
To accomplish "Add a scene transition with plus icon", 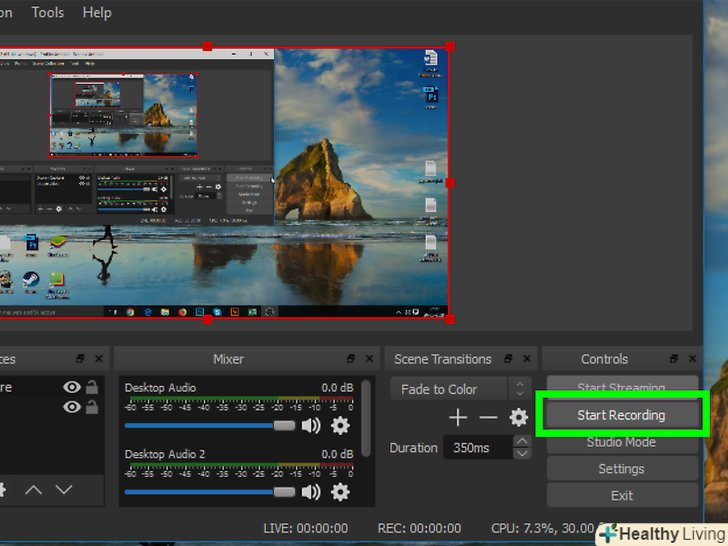I will pyautogui.click(x=458, y=418).
